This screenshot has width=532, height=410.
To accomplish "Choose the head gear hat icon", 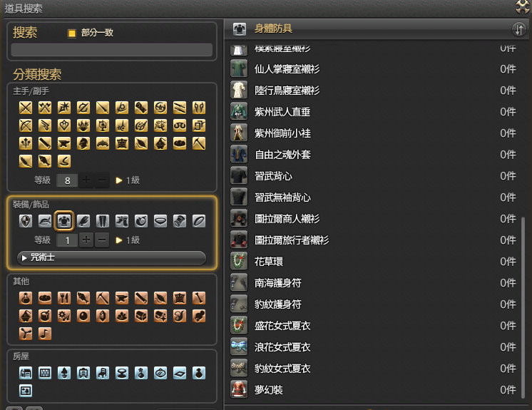I will [x=45, y=221].
